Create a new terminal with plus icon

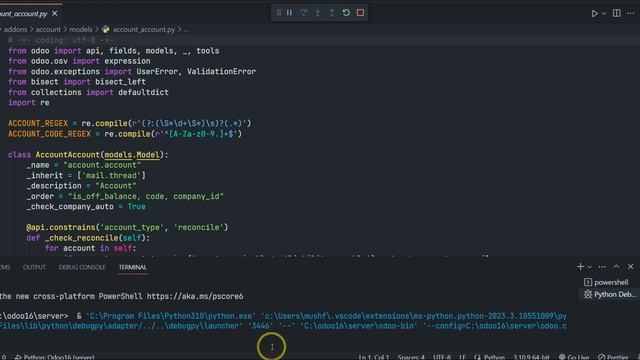580,267
